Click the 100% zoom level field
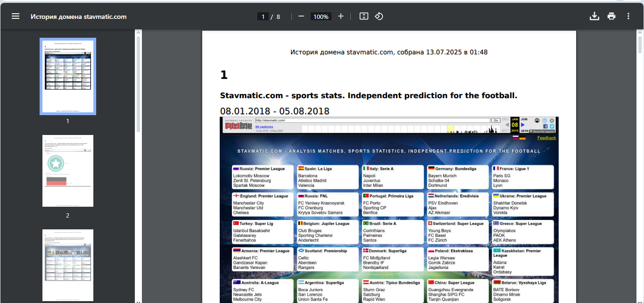This screenshot has height=303, width=644. [x=321, y=17]
